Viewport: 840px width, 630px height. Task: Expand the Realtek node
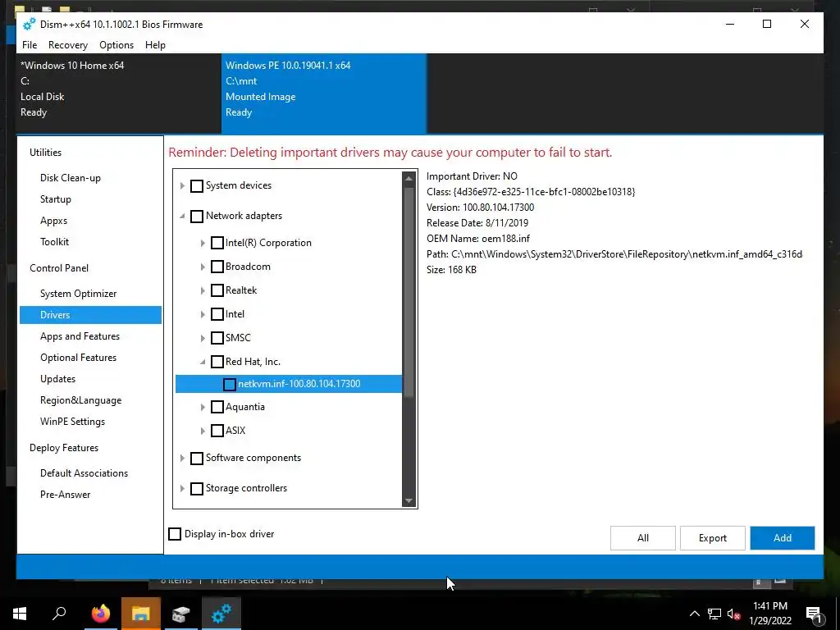[203, 291]
